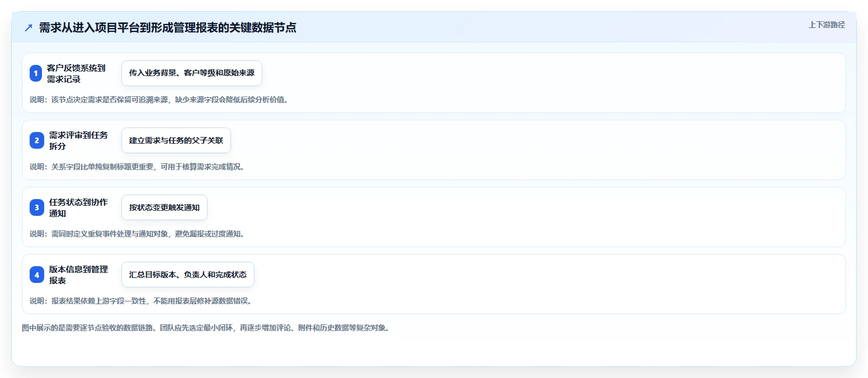This screenshot has height=378, width=868.
Task: Click the footer text starting 图中展示的是
Action: point(205,328)
